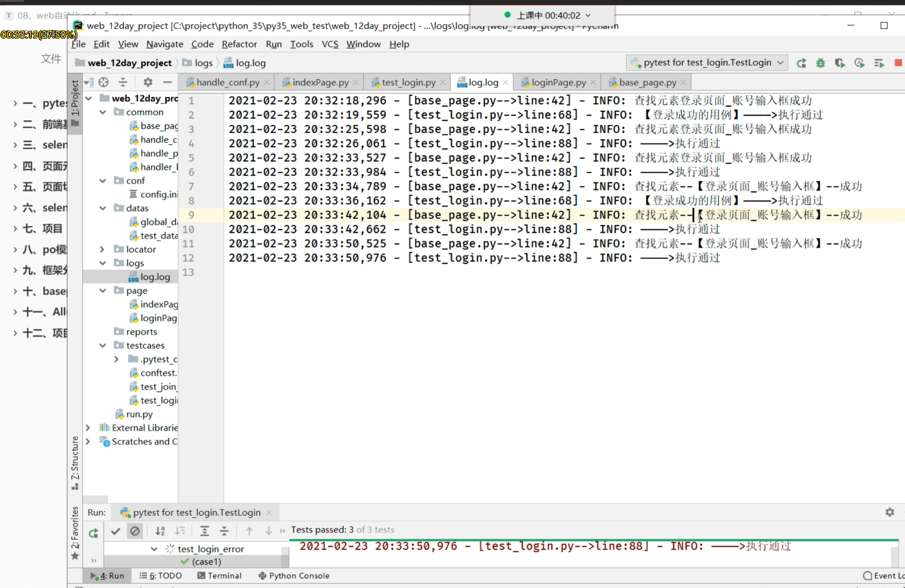Toggle the 1: Project side panel
905x588 pixels.
point(75,98)
